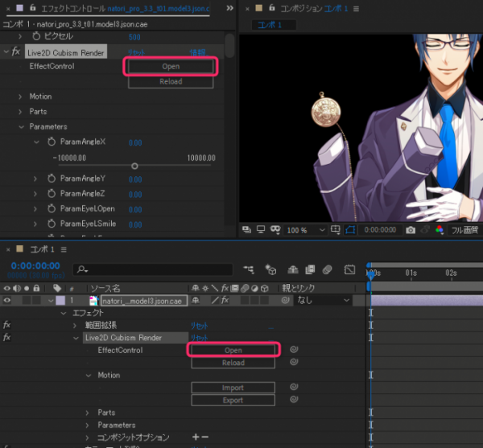This screenshot has width=483, height=448.
Task: Click Open button in Effect Controls panel
Action: click(x=171, y=67)
